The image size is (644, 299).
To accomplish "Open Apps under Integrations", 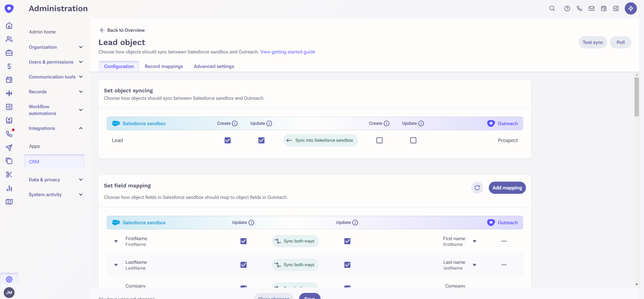I will [x=34, y=146].
